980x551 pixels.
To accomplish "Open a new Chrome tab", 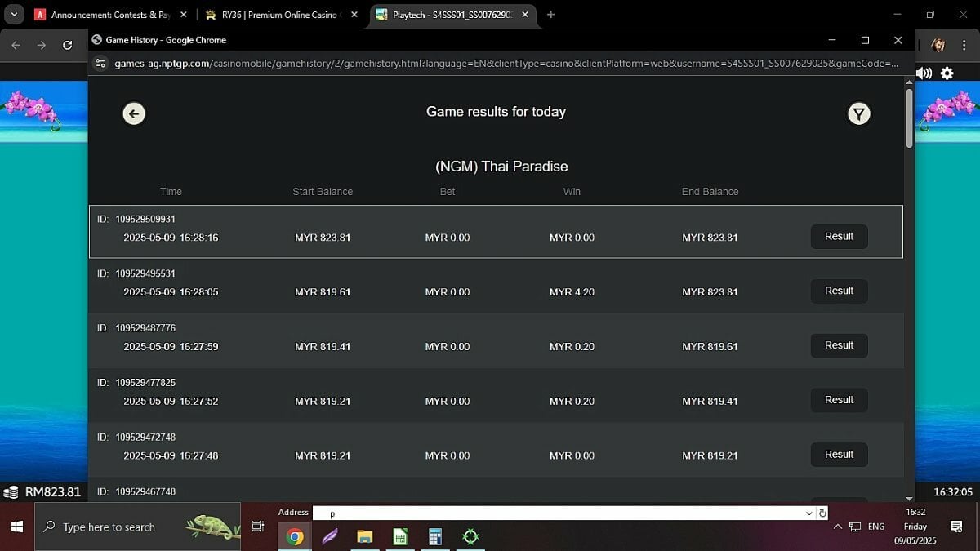I will tap(550, 15).
